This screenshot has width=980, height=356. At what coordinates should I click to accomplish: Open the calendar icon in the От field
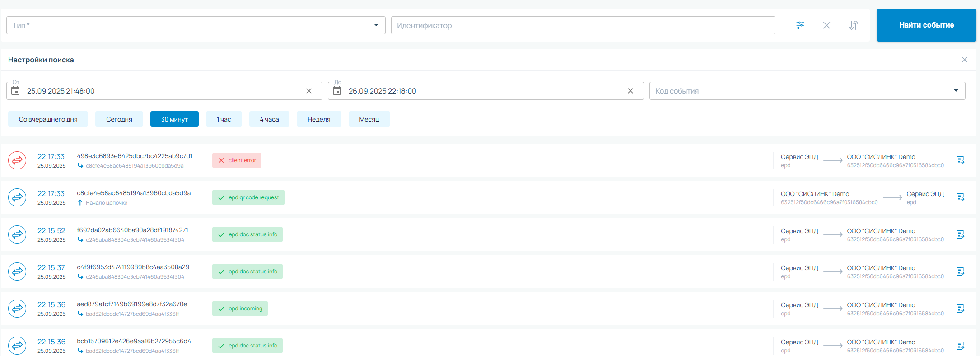(x=15, y=91)
